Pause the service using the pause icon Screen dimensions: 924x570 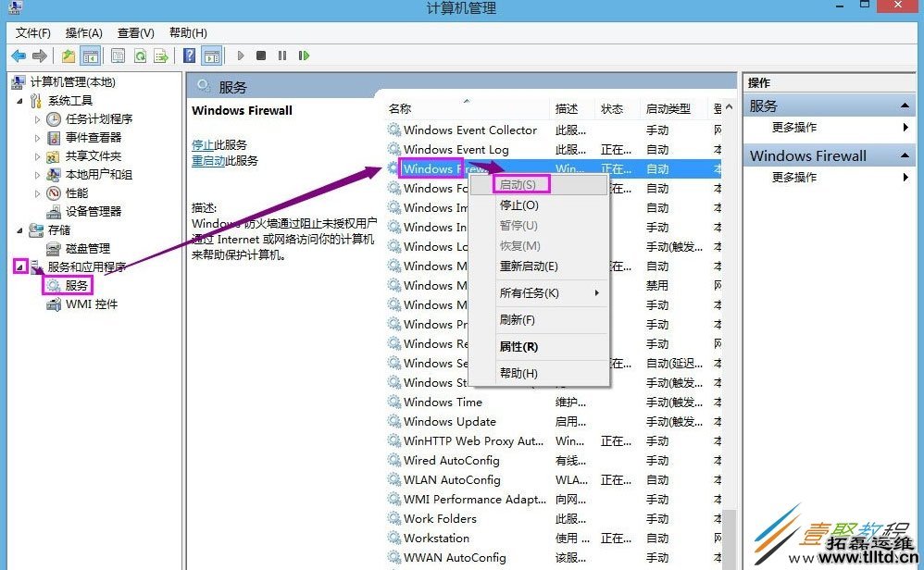(x=283, y=56)
